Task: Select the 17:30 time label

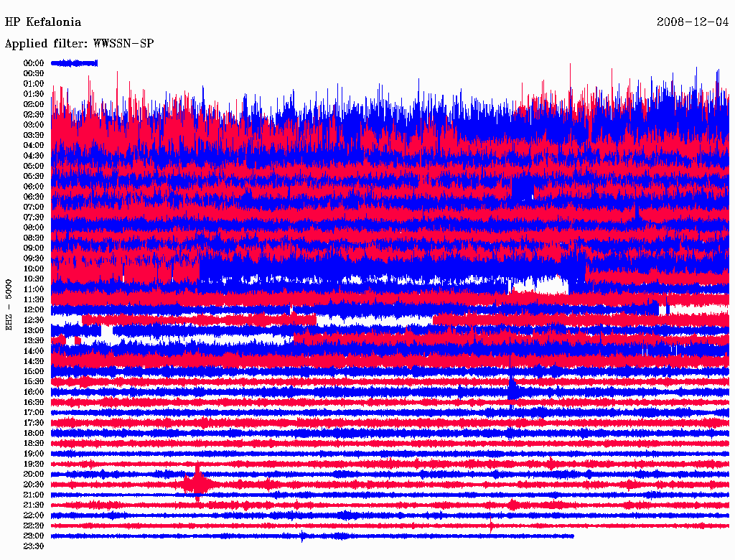Action: pos(34,424)
